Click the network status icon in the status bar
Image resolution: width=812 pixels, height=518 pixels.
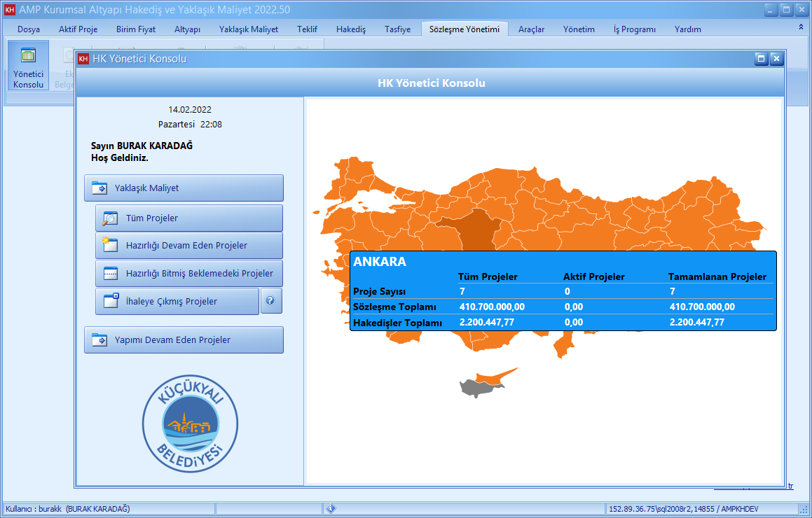point(330,509)
